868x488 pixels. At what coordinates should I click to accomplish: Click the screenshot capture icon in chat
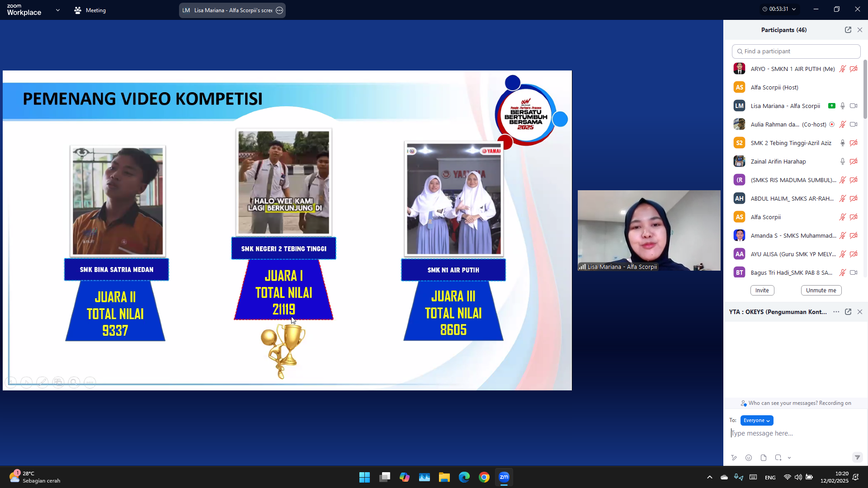778,457
